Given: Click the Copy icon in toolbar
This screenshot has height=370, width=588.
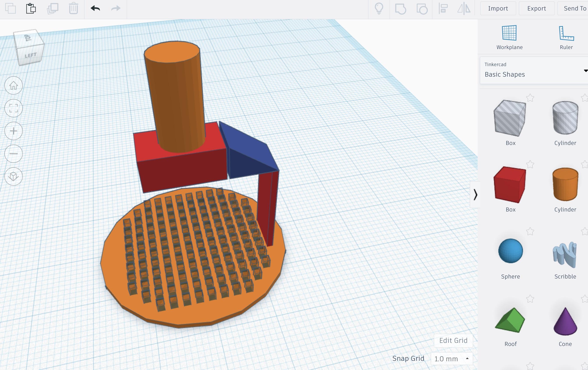Looking at the screenshot, I should click(x=11, y=9).
